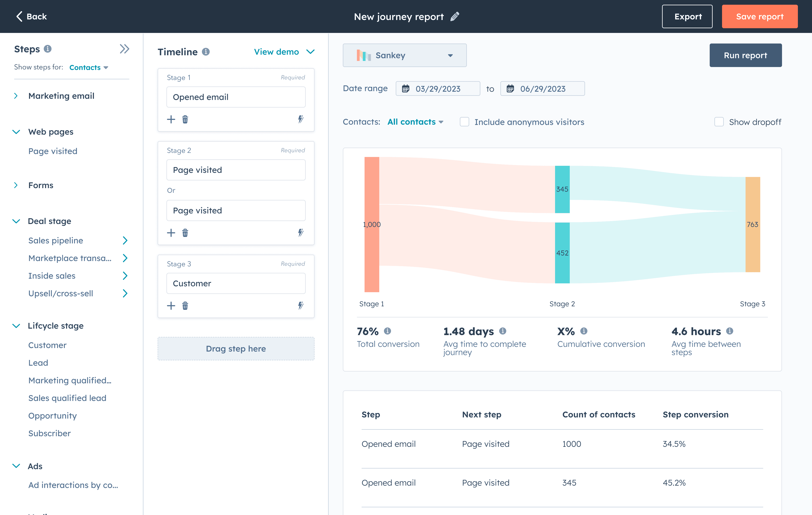
Task: Add a step in Stage 3 with the plus icon
Action: [x=171, y=306]
